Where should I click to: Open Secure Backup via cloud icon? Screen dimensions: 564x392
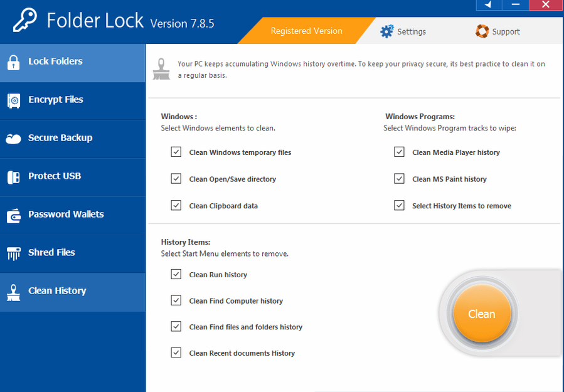click(x=13, y=139)
